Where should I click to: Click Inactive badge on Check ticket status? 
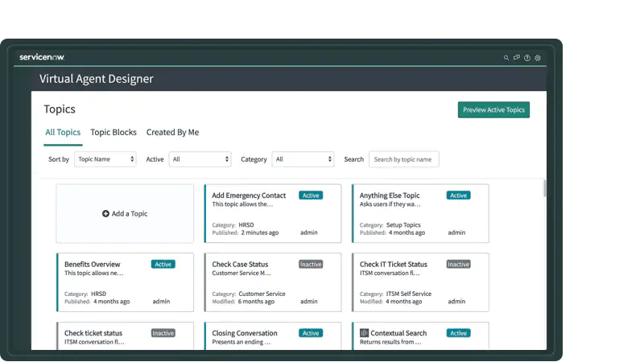tap(163, 333)
